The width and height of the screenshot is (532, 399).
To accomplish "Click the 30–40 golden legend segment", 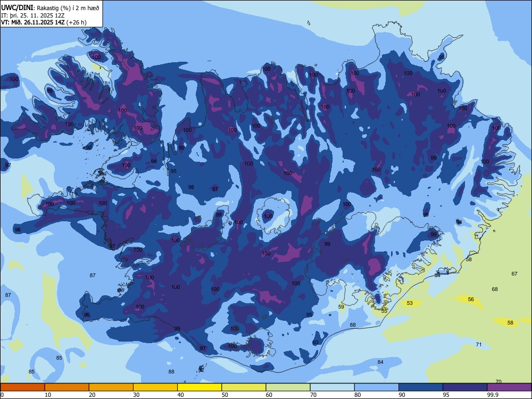I will [155, 387].
